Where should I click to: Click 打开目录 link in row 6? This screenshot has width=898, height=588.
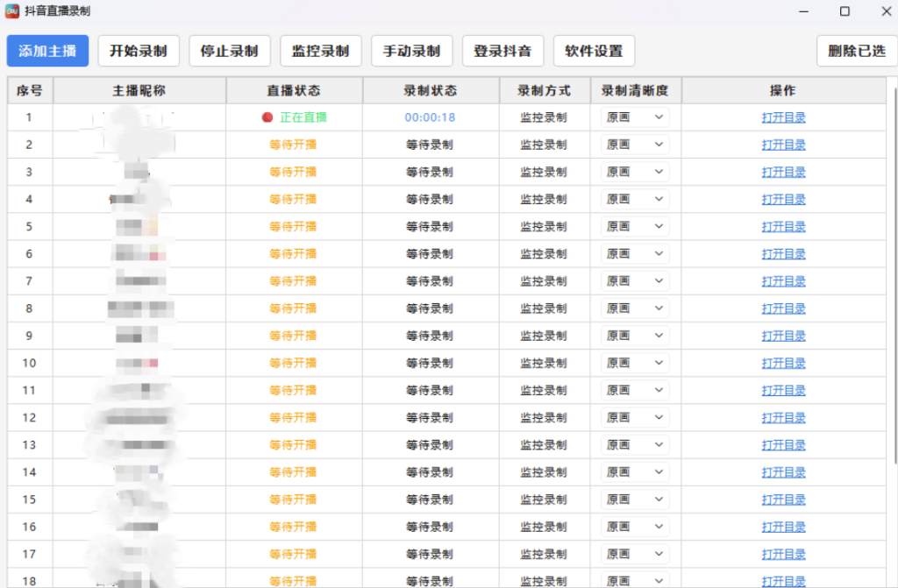point(783,253)
